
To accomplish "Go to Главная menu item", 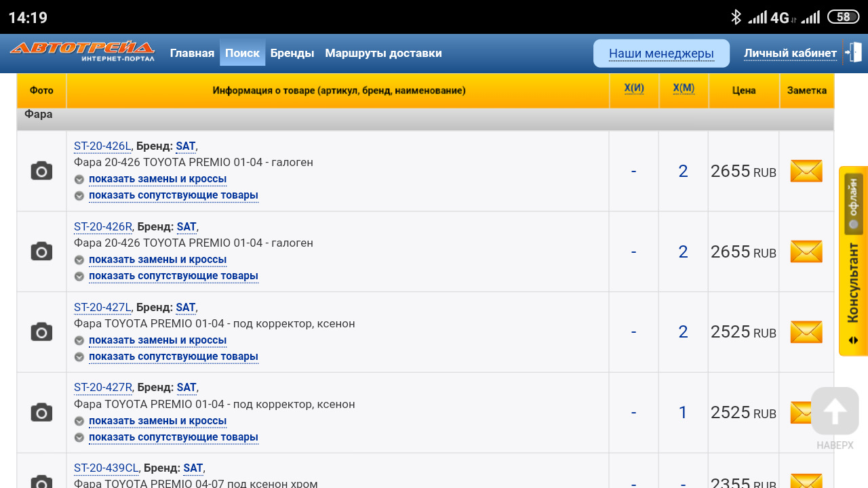I will (x=192, y=53).
